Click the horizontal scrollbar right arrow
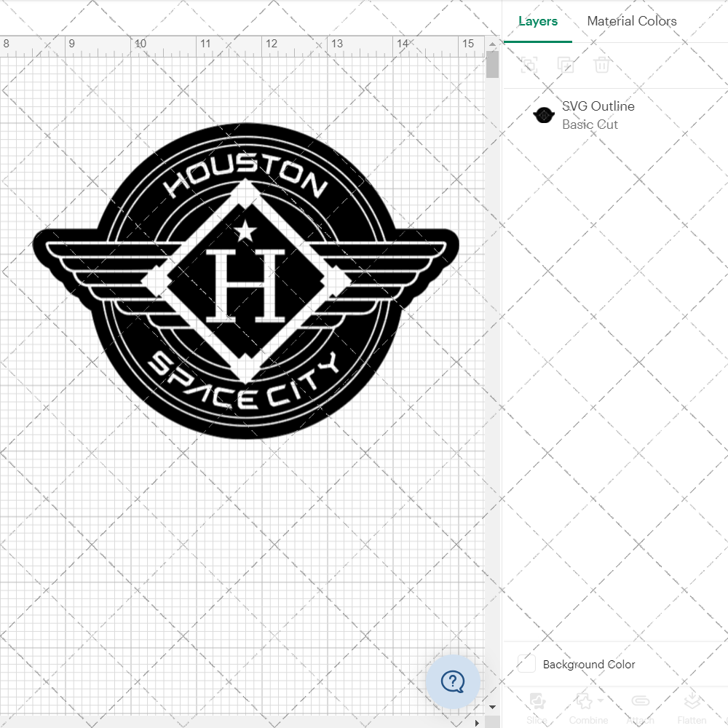This screenshot has width=728, height=728. click(x=476, y=723)
